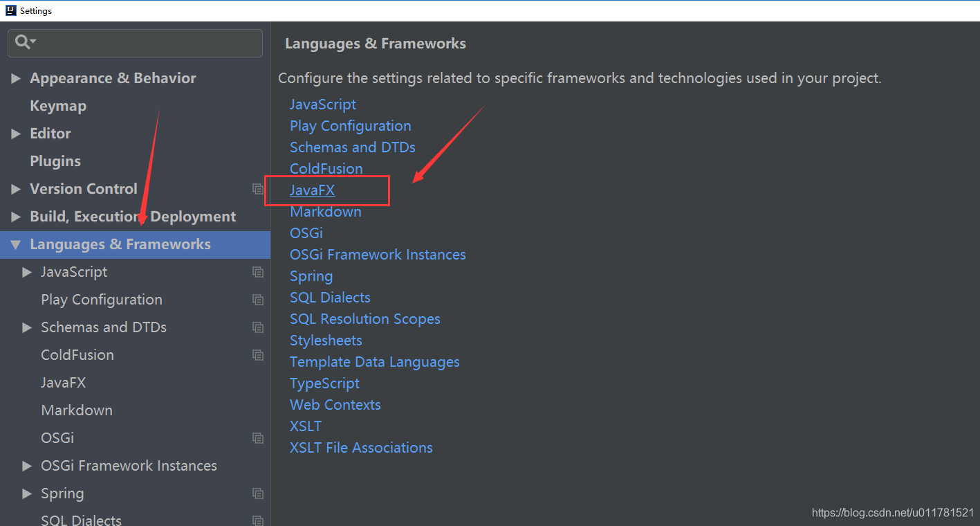Open the Web Contexts link

click(335, 405)
